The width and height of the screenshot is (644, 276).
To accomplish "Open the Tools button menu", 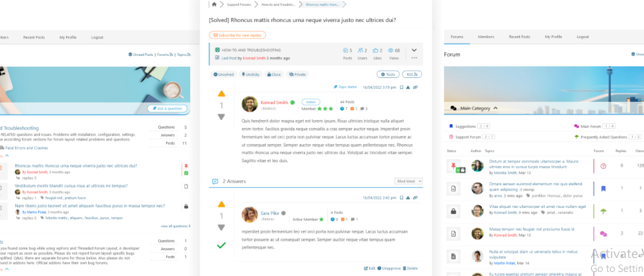I will (388, 75).
